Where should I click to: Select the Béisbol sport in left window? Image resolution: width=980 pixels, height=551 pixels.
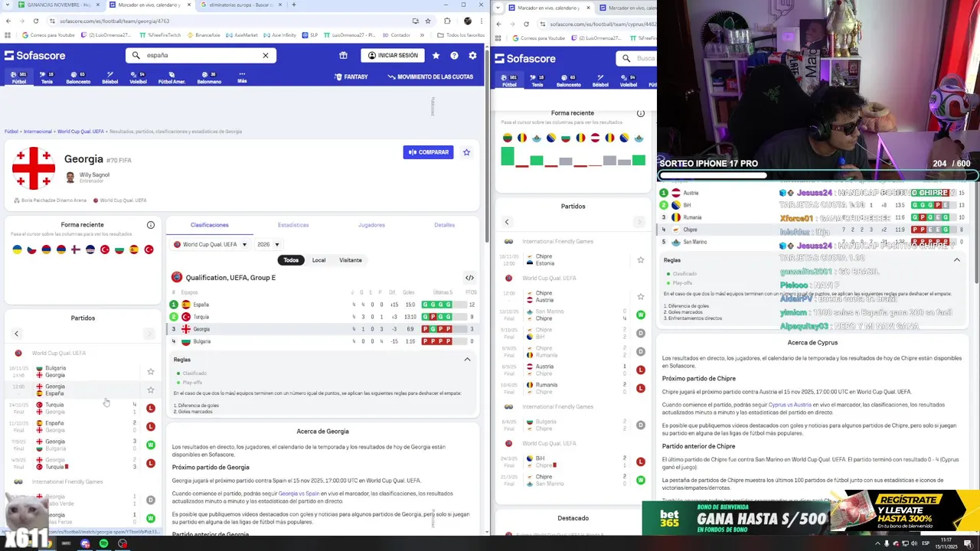(110, 77)
